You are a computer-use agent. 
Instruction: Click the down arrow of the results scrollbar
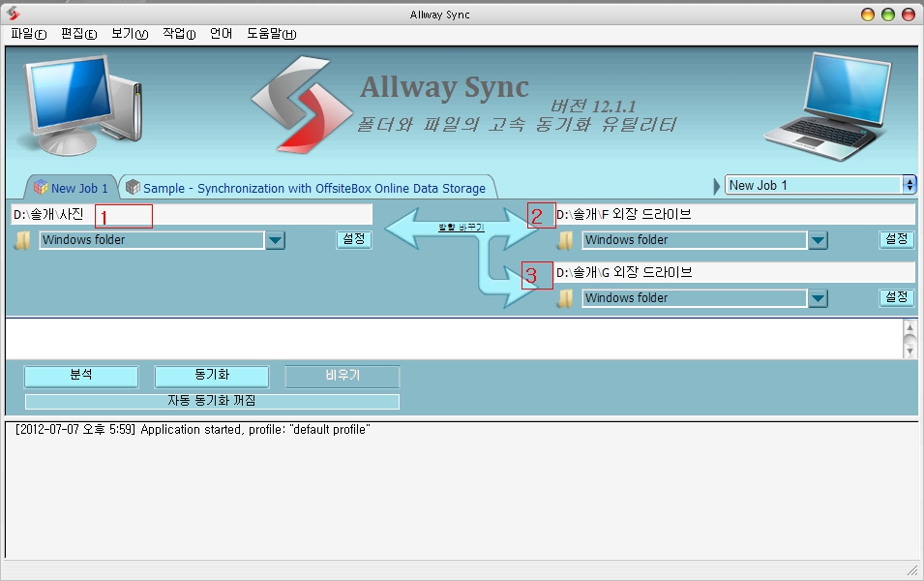909,351
